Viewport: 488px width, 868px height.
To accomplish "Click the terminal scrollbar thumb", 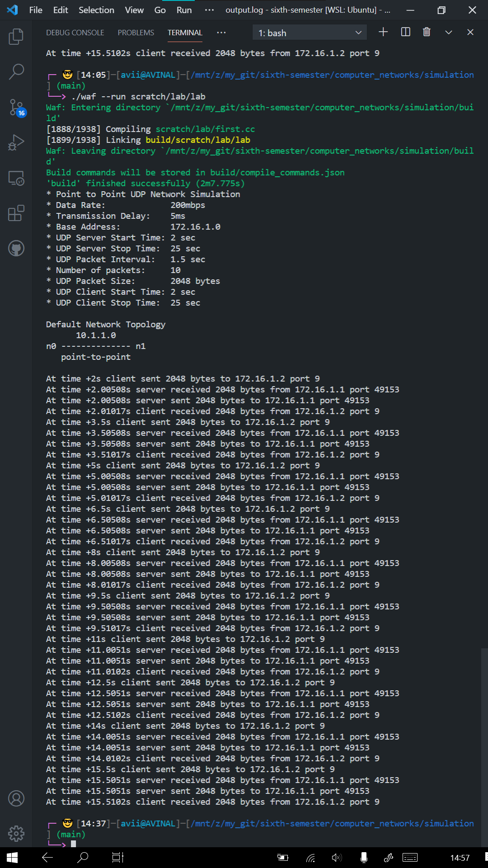I will pos(484,746).
